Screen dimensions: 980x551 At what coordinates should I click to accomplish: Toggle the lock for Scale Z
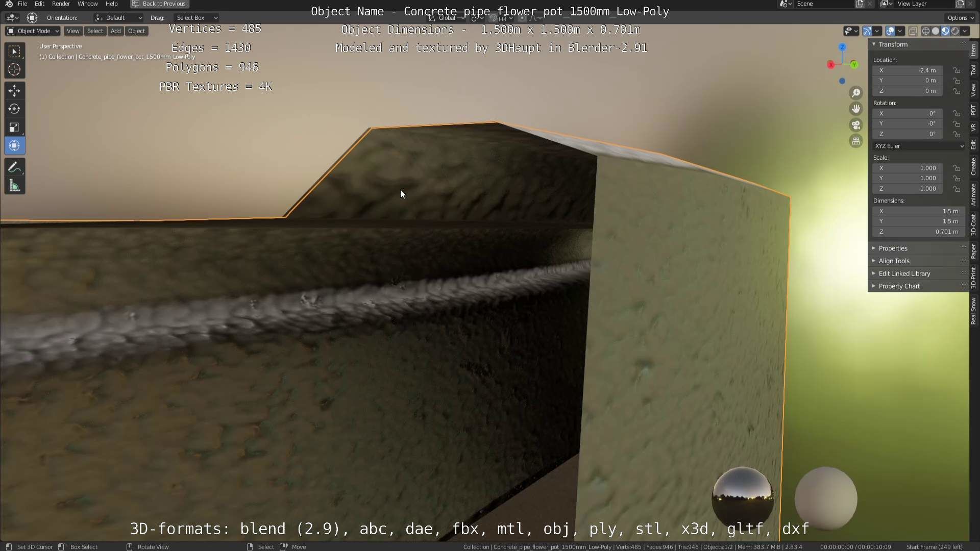[x=957, y=189]
